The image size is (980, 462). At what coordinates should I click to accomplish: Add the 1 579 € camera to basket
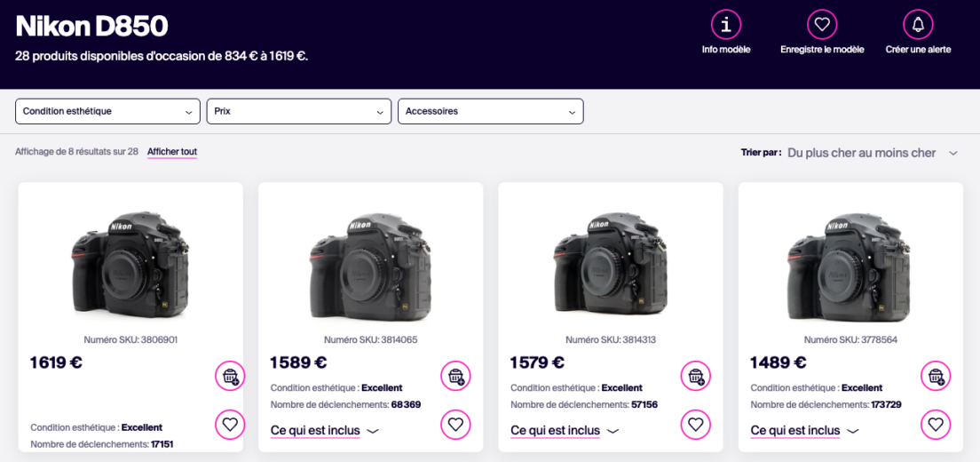pos(695,377)
